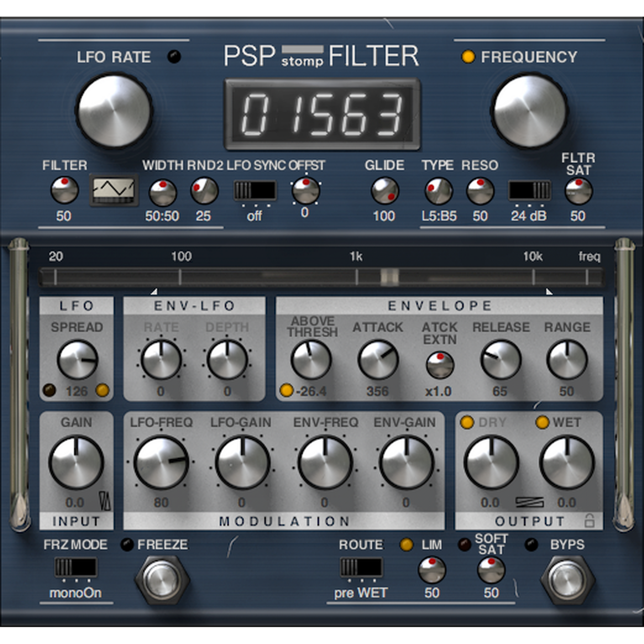Image resolution: width=644 pixels, height=644 pixels.
Task: Toggle the LIM yellow LED
Action: [406, 545]
